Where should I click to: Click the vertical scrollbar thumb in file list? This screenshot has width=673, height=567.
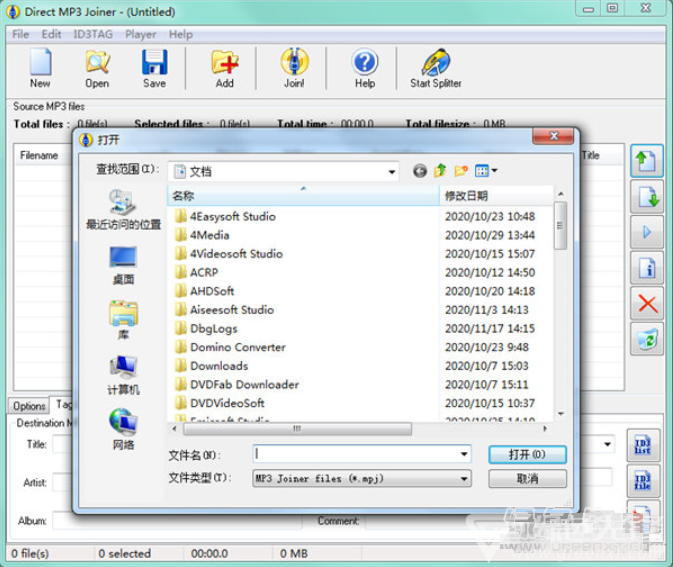coord(560,225)
